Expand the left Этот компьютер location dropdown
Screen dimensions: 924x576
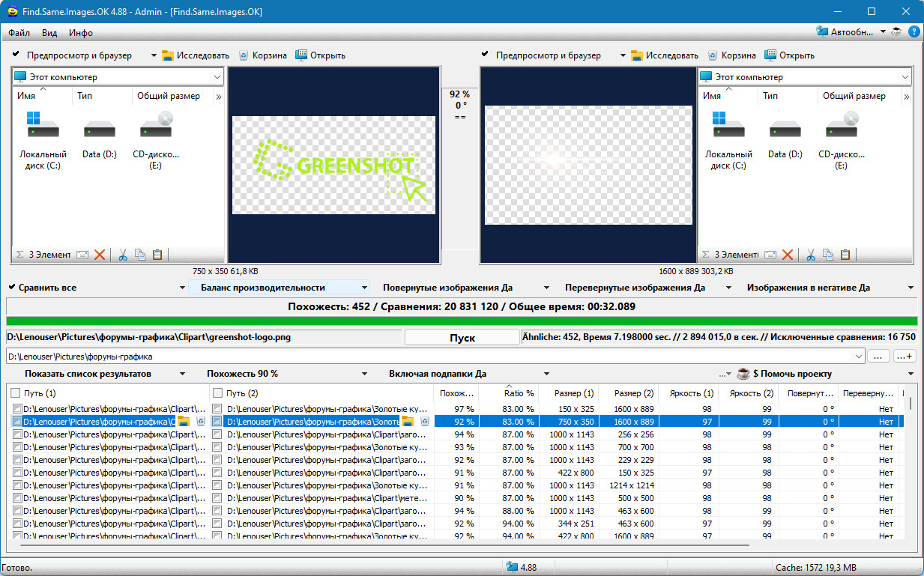click(217, 77)
